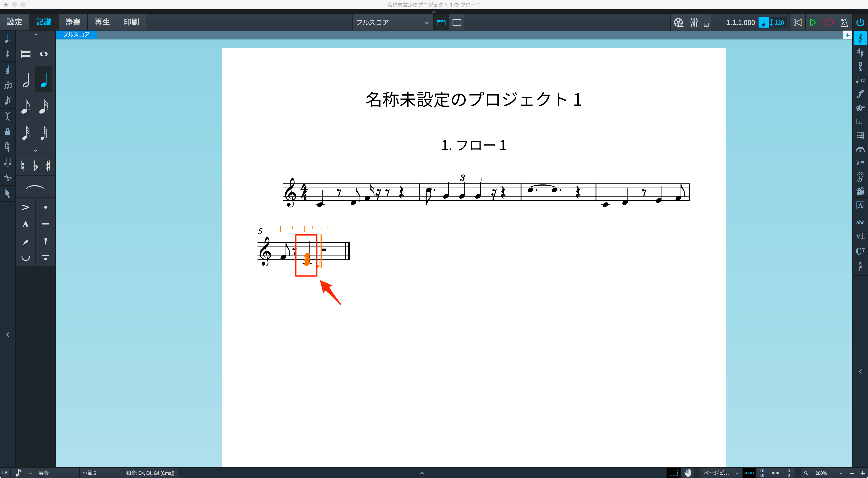Add an accent articulation
868x478 pixels.
click(x=26, y=207)
